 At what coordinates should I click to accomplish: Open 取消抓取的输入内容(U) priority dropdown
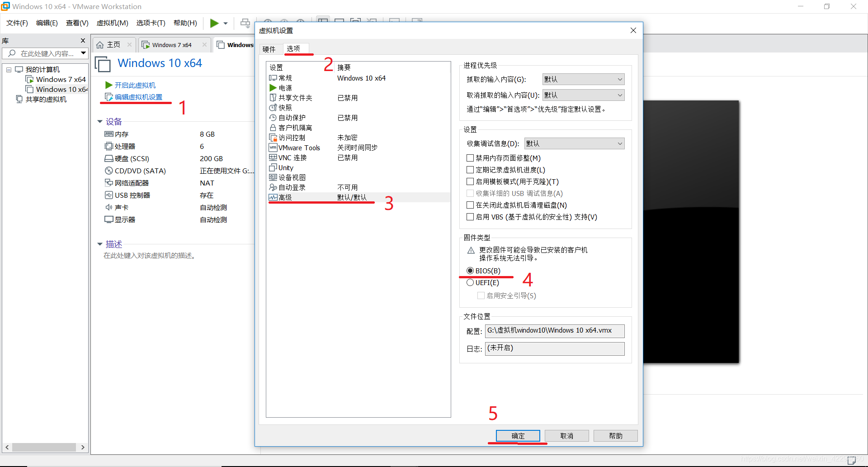pyautogui.click(x=583, y=95)
